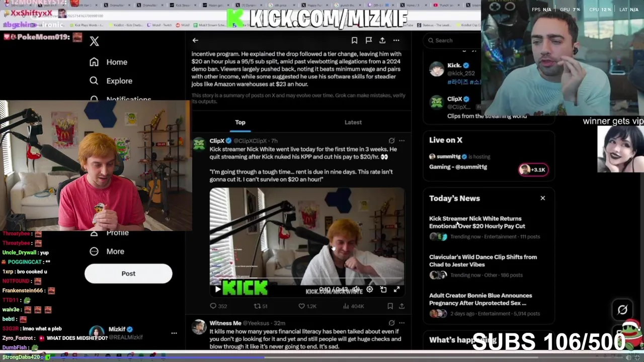Open ClipX avatar on the tweet
This screenshot has width=644, height=362.
[199, 144]
